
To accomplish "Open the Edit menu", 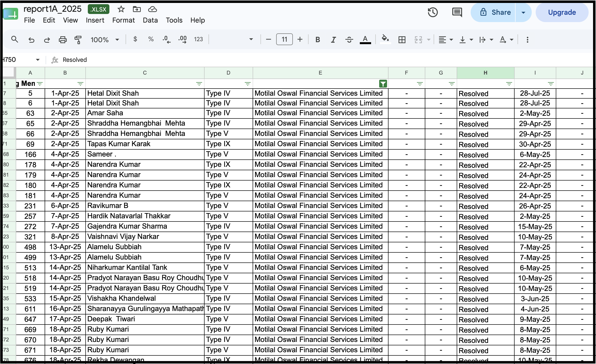I will pos(49,20).
